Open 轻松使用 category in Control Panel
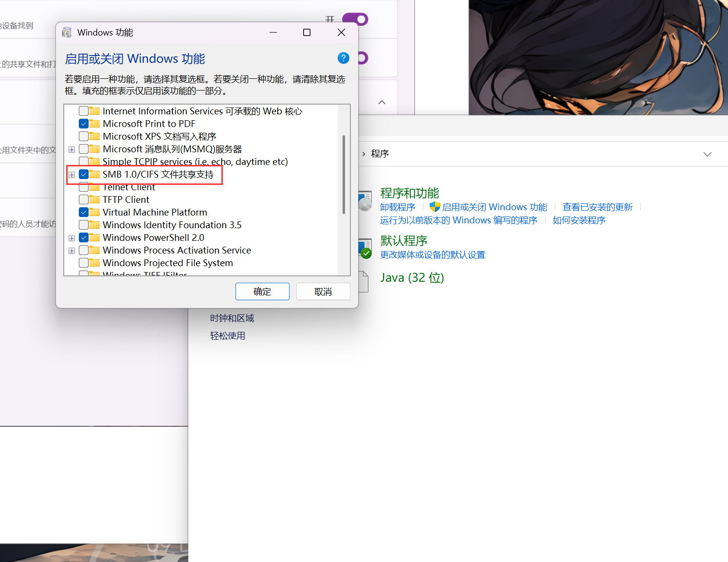This screenshot has width=728, height=562. coord(228,336)
